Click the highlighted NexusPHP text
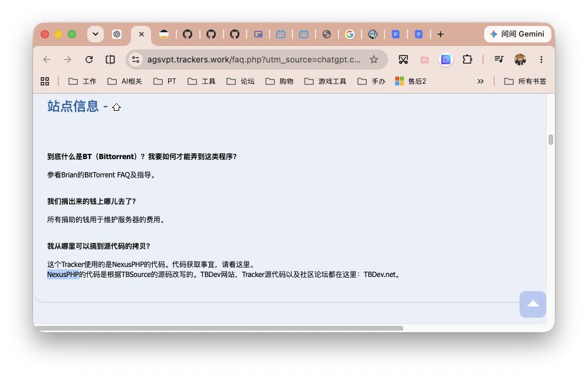Screen dimensions: 588x376 coord(63,275)
